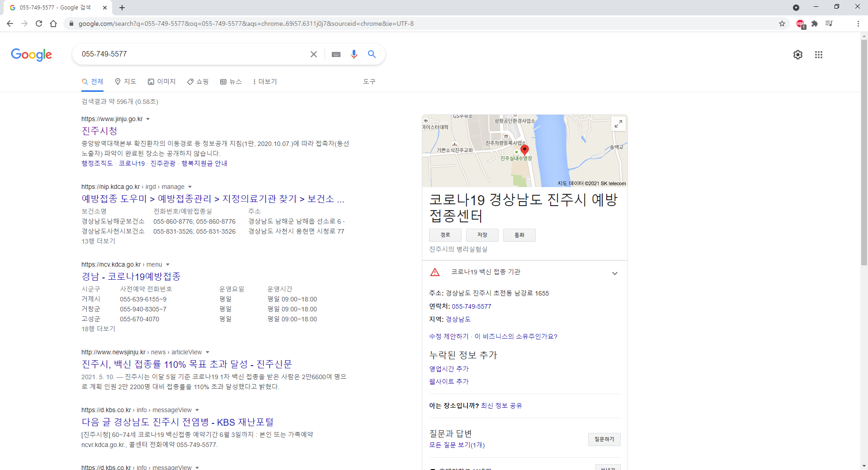Open the 도구 search tools
868x470 pixels.
[x=369, y=82]
